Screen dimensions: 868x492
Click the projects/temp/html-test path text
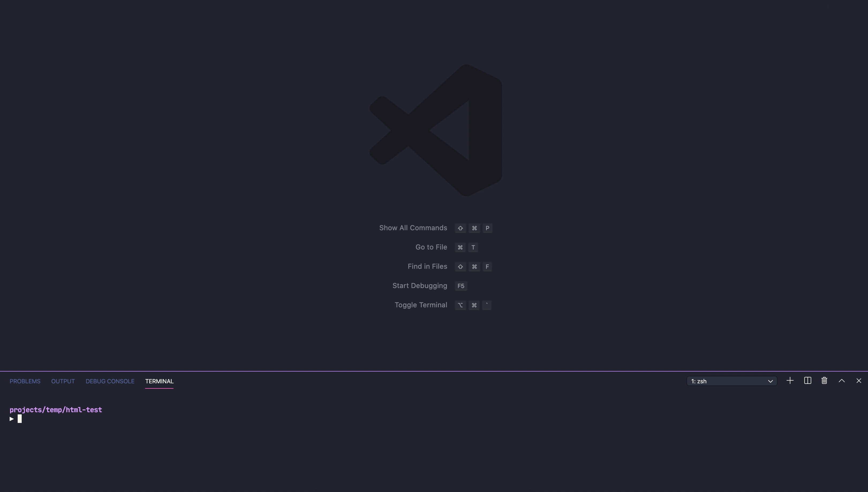point(55,409)
